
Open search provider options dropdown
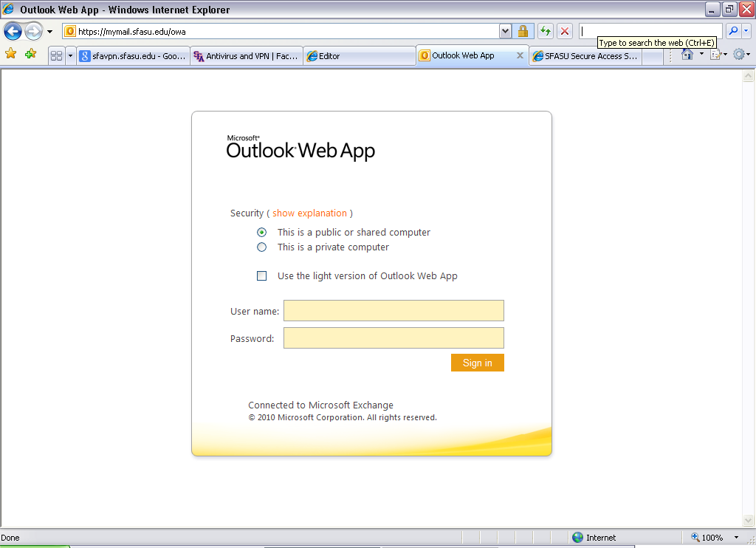pos(746,31)
